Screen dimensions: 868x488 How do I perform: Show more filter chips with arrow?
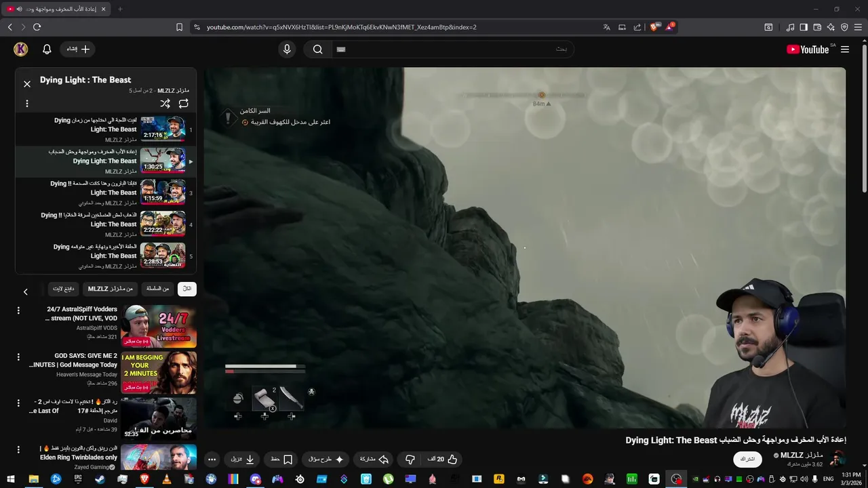coord(26,291)
